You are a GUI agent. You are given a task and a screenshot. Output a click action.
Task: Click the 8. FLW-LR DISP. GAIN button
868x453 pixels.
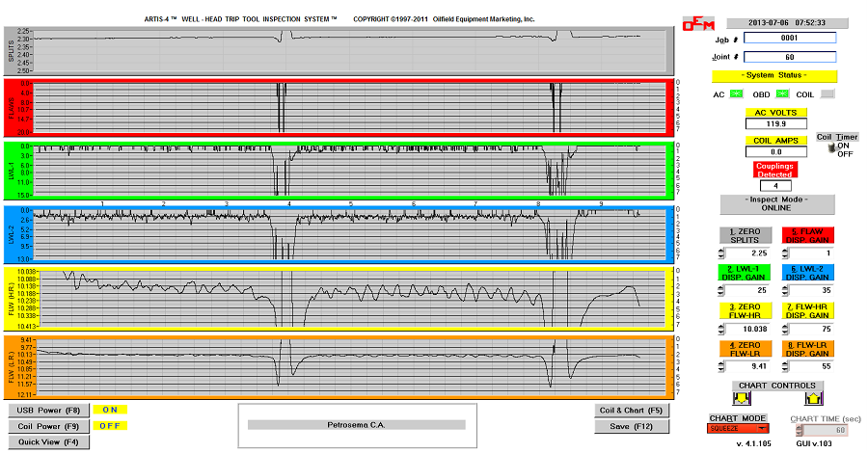click(x=807, y=349)
